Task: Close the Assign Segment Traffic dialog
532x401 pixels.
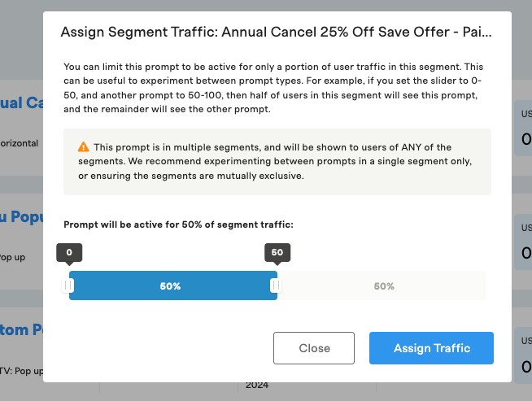Action: click(x=314, y=348)
